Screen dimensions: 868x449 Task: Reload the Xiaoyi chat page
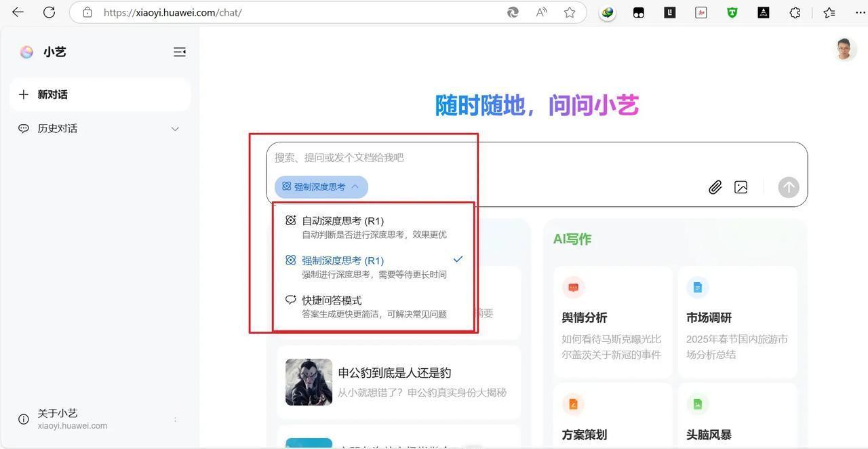(x=49, y=12)
